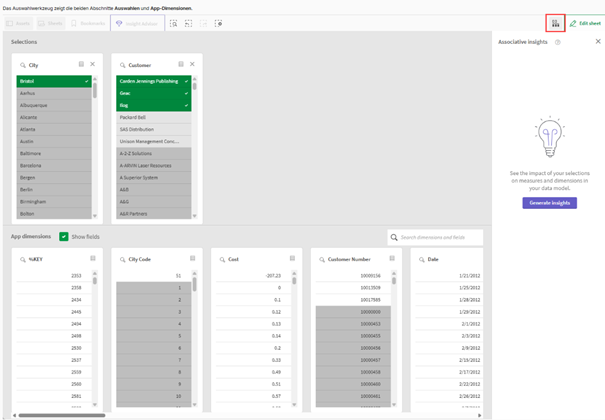
Task: Focus the Search dimensions and fields box
Action: pos(435,237)
